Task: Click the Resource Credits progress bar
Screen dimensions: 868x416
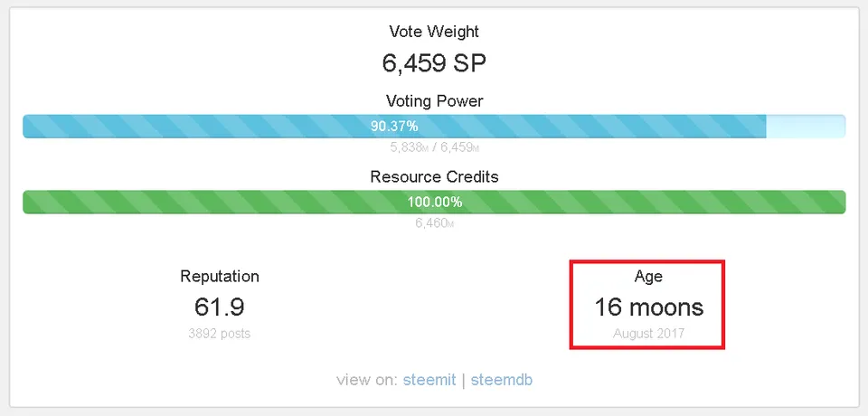Action: click(434, 203)
